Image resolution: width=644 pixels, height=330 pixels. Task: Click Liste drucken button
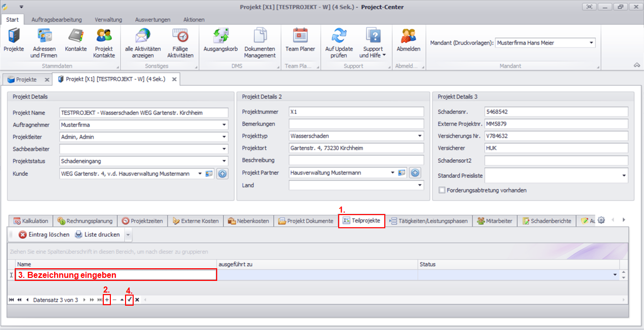coord(98,235)
